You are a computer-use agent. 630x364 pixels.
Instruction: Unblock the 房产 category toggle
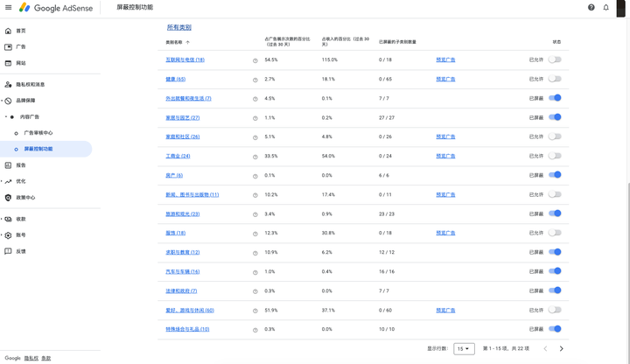point(555,175)
